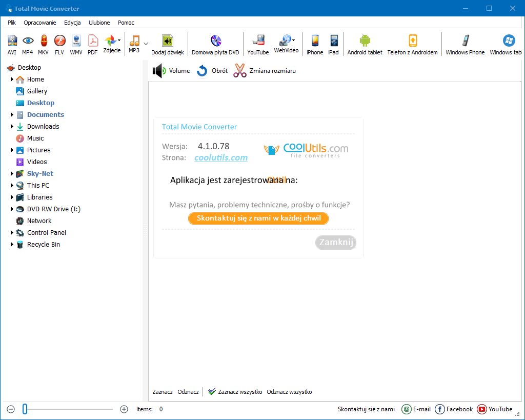Select AVI output format icon
The width and height of the screenshot is (525, 420).
click(12, 45)
